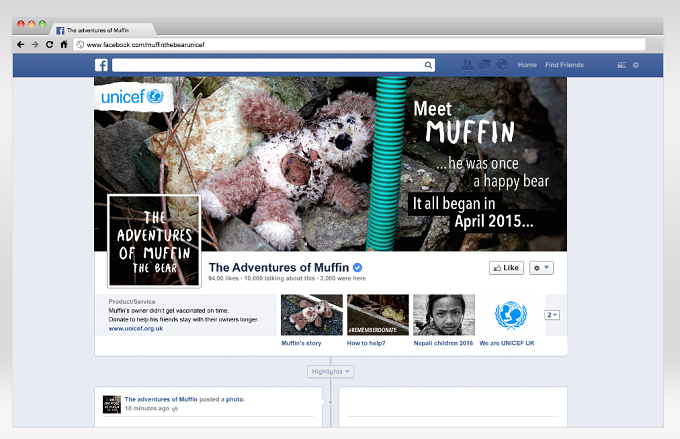Click the Product/Service category text
680x439 pixels.
pos(132,301)
